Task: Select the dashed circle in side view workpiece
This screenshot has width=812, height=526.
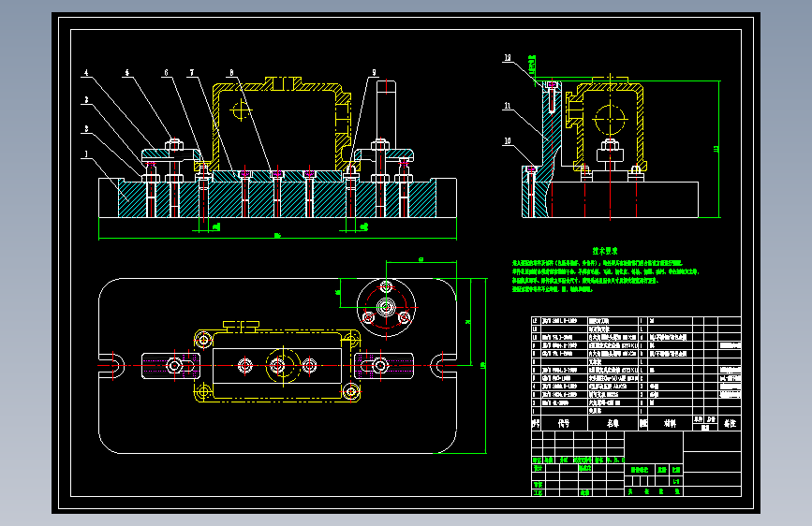Action: tap(610, 119)
